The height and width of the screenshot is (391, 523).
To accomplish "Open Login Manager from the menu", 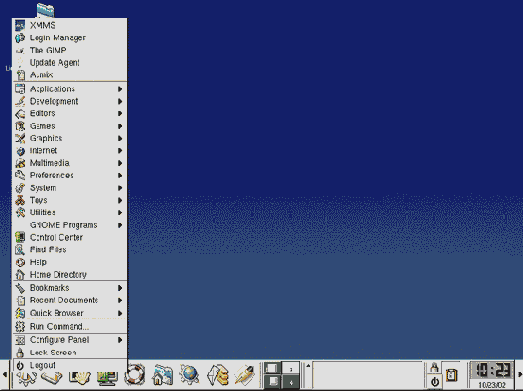I will pyautogui.click(x=70, y=38).
